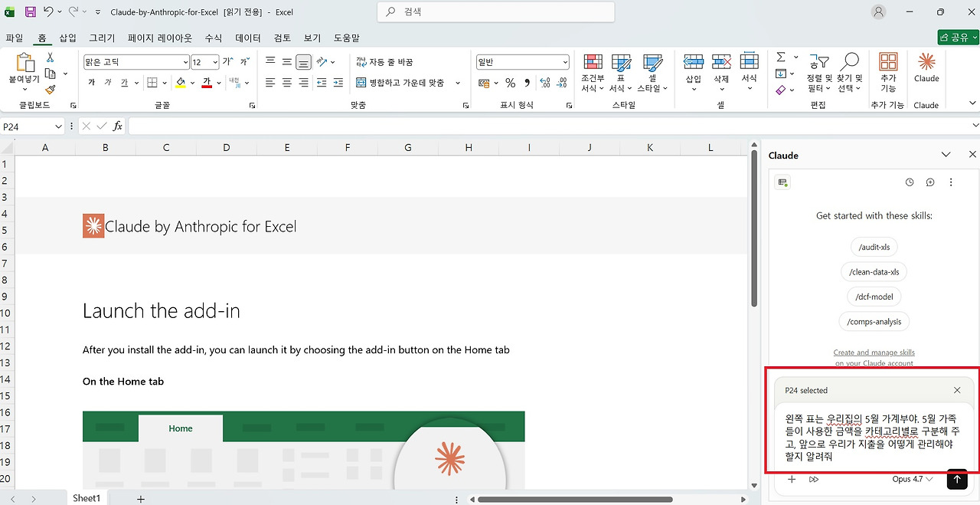Select the Sheet1 worksheet tab
The height and width of the screenshot is (505, 980).
[87, 498]
